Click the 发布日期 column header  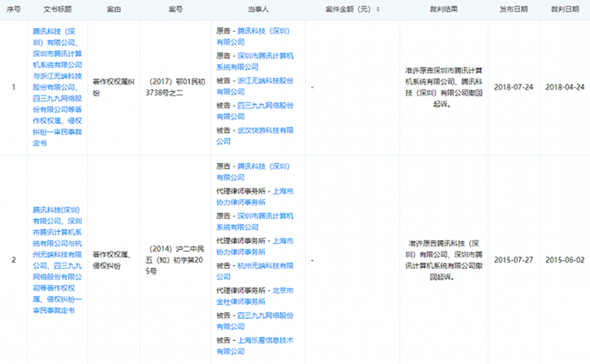point(513,9)
